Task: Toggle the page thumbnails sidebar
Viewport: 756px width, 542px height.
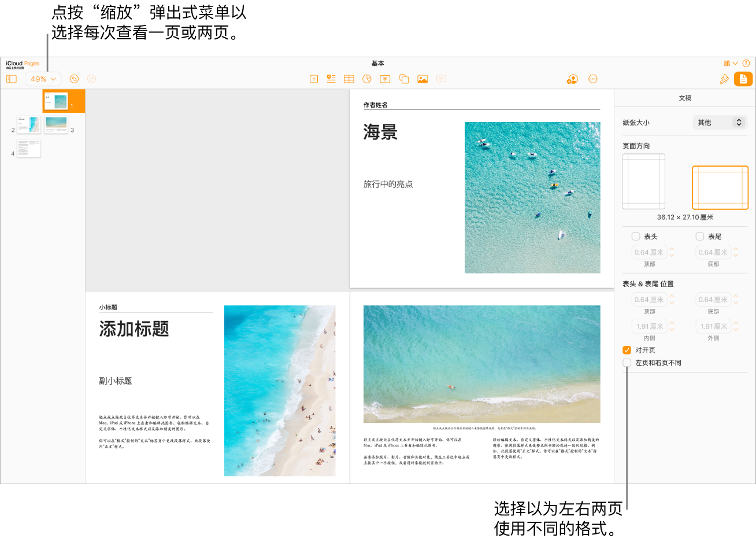Action: coord(11,79)
